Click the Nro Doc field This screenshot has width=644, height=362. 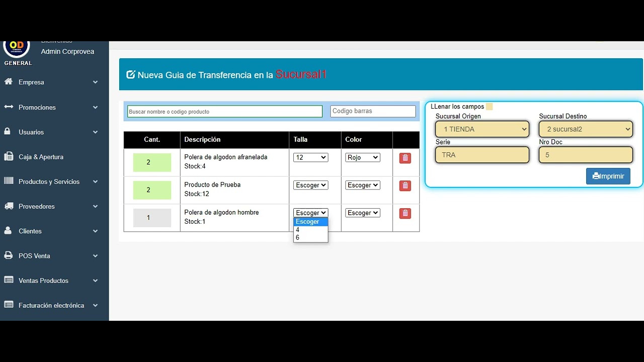point(586,155)
